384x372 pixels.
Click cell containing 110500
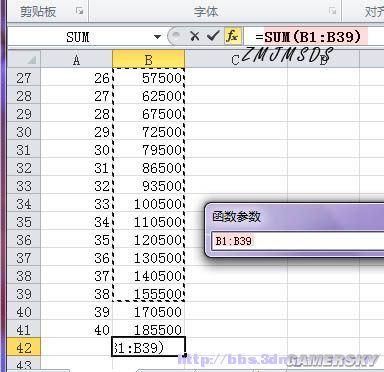[x=149, y=222]
